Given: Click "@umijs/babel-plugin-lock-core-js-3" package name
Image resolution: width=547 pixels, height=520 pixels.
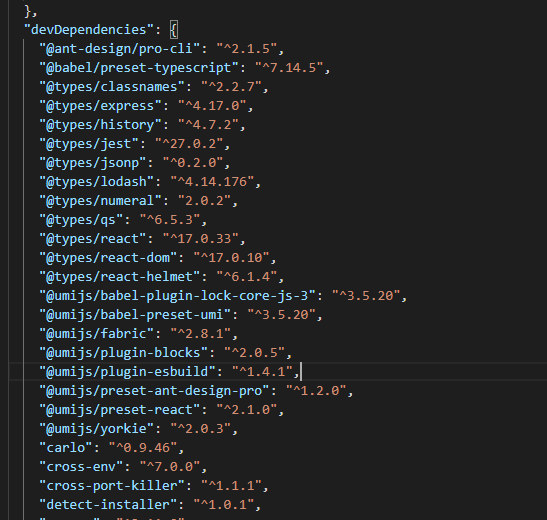Looking at the screenshot, I should 177,296.
